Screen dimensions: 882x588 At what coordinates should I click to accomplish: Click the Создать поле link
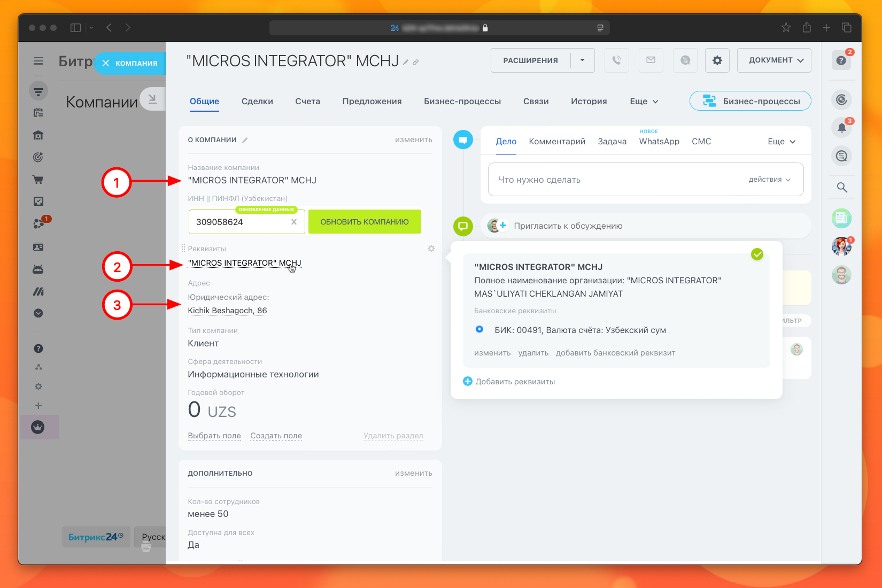click(276, 436)
